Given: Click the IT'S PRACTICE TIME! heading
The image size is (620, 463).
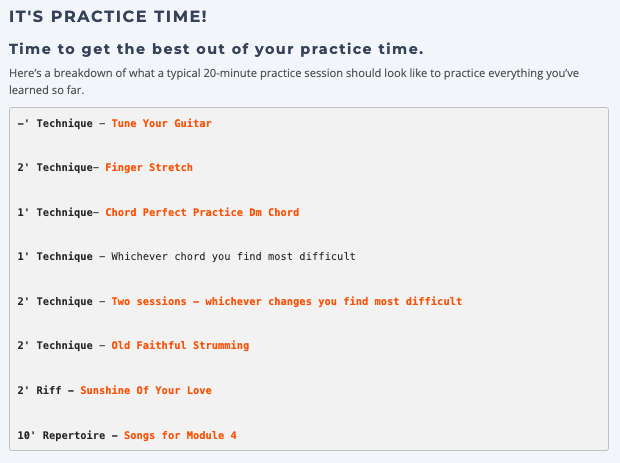Looking at the screenshot, I should [x=108, y=17].
